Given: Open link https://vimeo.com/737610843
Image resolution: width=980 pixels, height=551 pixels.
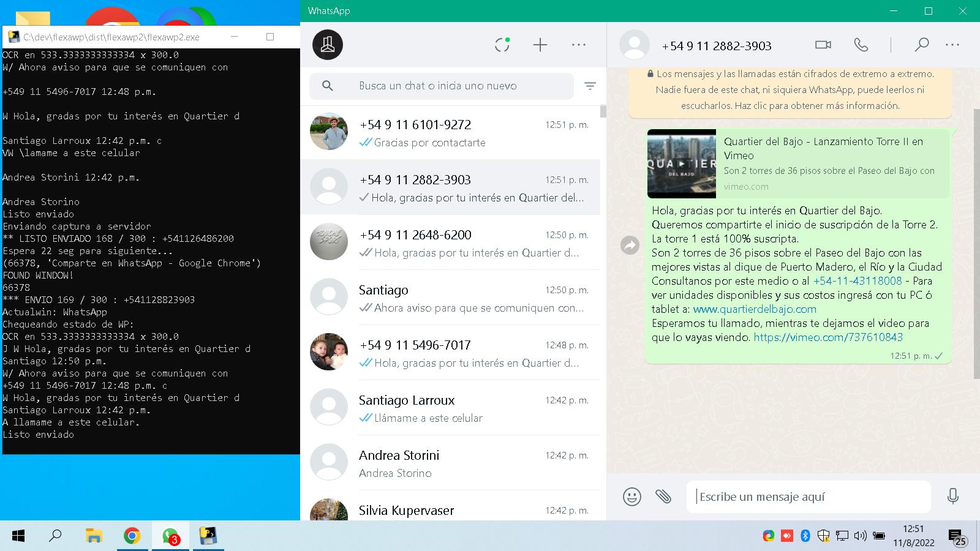Looking at the screenshot, I should [828, 337].
